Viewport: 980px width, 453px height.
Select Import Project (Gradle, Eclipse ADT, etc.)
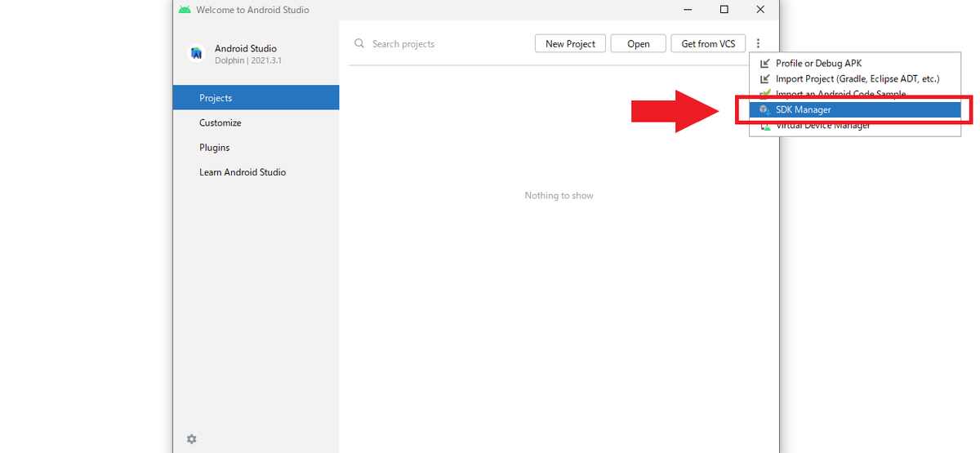pyautogui.click(x=855, y=79)
